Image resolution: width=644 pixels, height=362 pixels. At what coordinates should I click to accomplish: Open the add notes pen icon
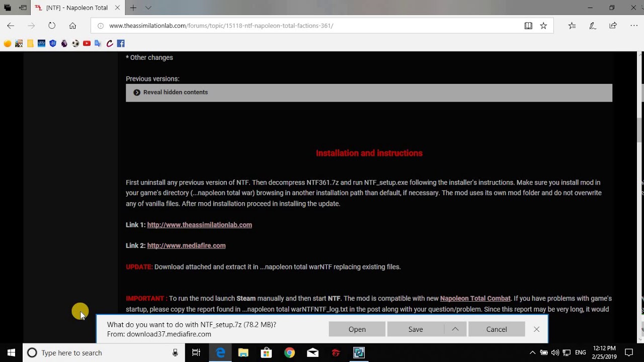click(x=593, y=26)
